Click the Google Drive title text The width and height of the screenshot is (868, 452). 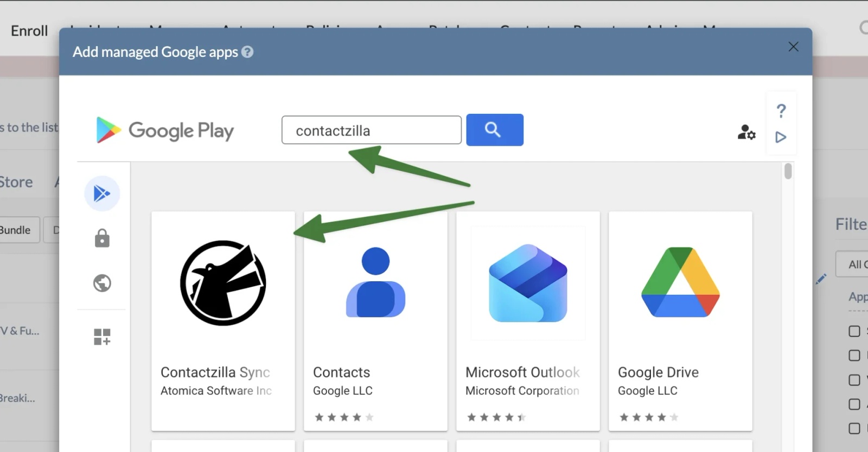tap(658, 372)
